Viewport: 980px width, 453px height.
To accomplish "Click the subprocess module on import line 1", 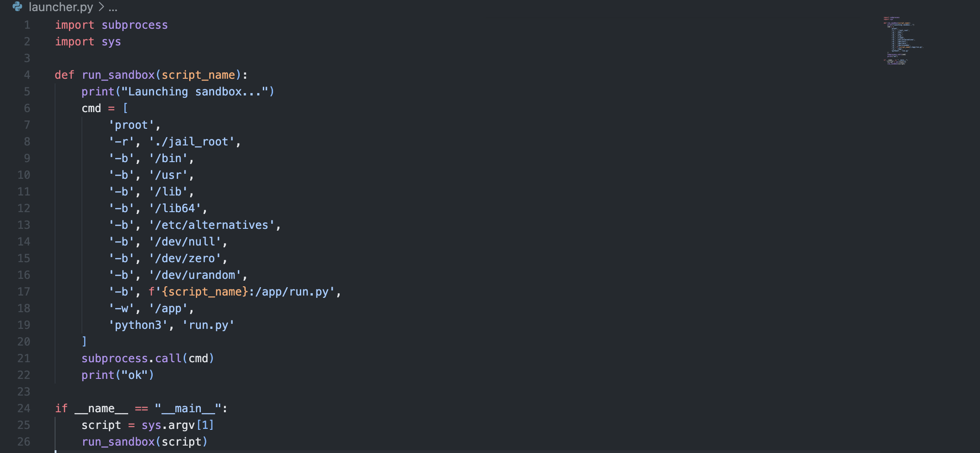I will coord(135,25).
